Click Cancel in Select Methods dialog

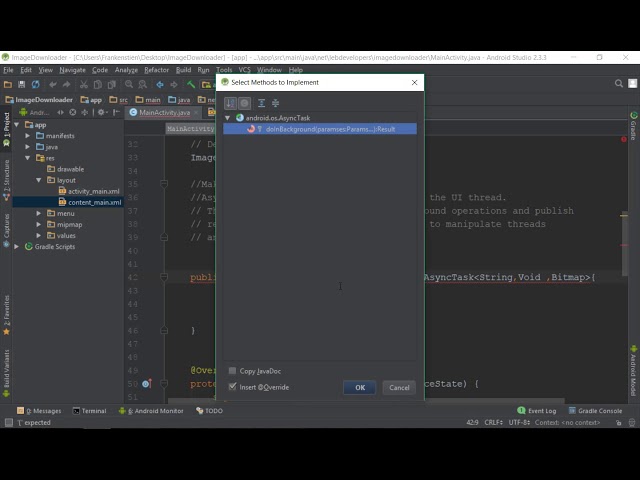399,387
